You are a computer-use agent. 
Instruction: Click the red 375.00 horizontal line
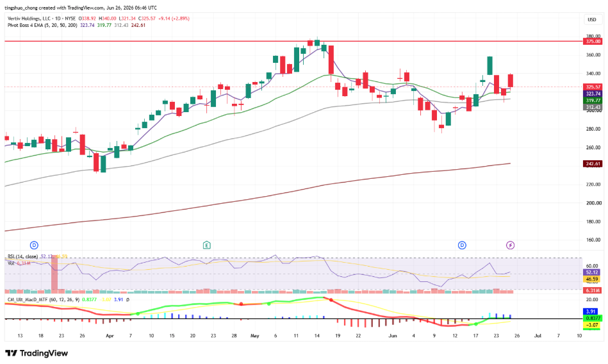click(293, 41)
